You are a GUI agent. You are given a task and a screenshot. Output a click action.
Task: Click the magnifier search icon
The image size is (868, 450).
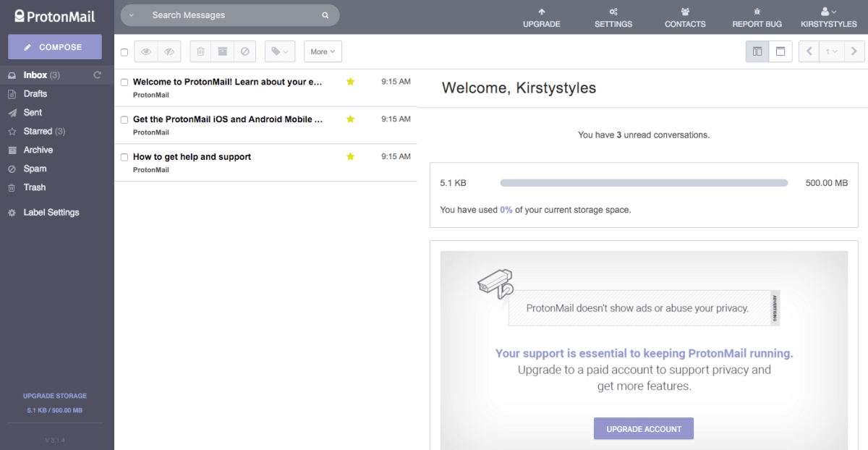(x=325, y=15)
